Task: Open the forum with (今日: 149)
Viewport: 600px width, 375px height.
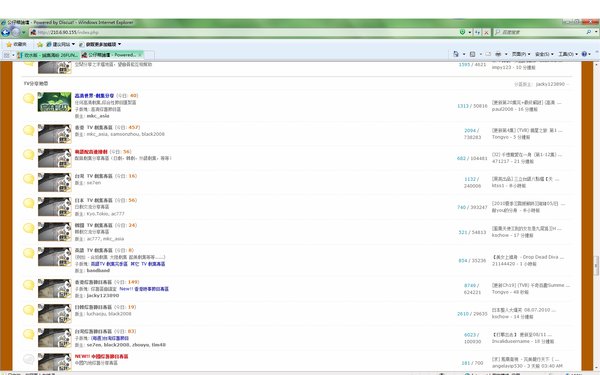Action: pyautogui.click(x=93, y=282)
